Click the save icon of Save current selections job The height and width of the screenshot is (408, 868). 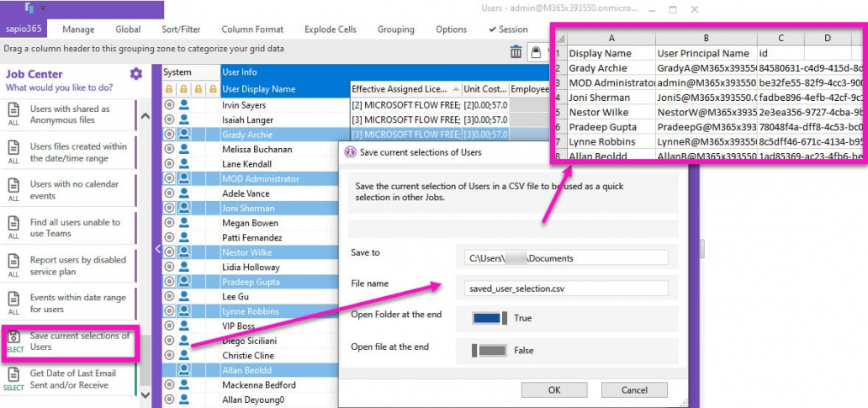pos(13,336)
